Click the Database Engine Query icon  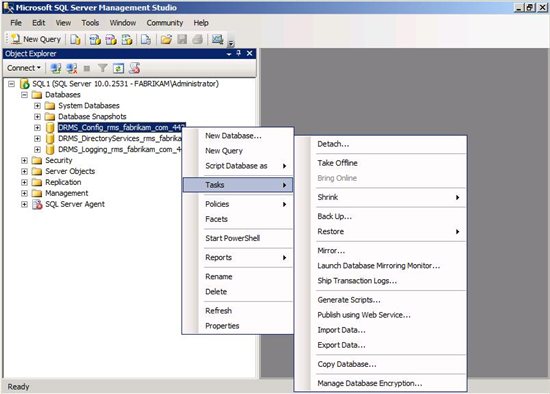(75, 39)
